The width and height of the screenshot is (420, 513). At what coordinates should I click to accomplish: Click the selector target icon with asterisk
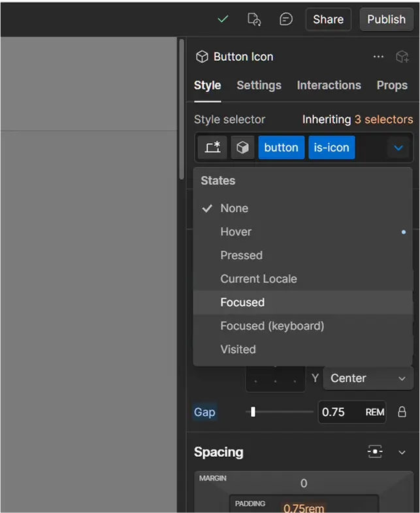pyautogui.click(x=212, y=148)
